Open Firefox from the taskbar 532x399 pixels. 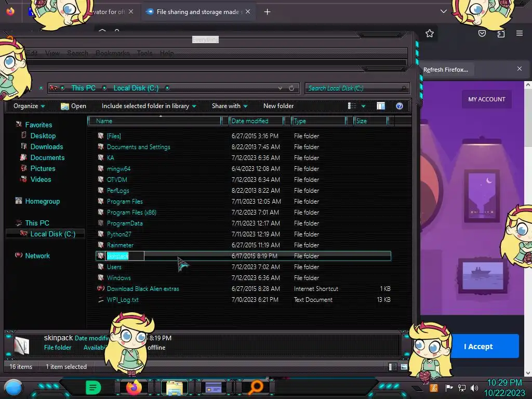[134, 388]
